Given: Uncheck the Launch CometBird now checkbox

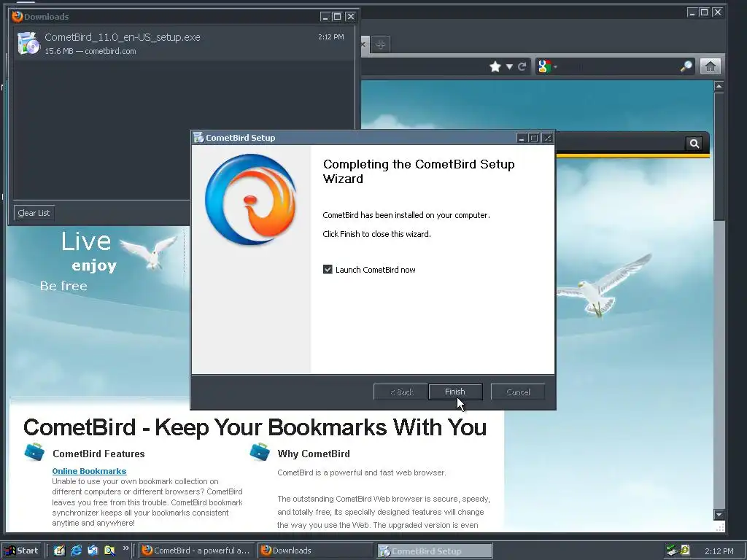Looking at the screenshot, I should pyautogui.click(x=328, y=270).
